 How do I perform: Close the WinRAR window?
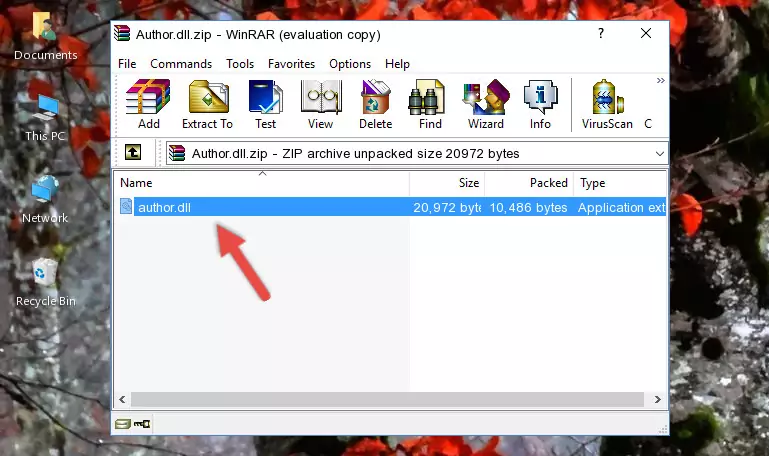[646, 33]
